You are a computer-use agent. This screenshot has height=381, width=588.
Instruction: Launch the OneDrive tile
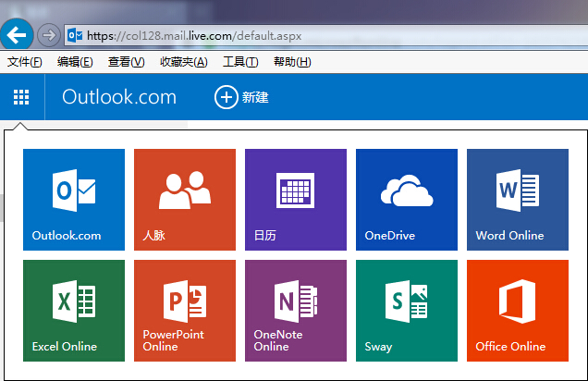[406, 199]
